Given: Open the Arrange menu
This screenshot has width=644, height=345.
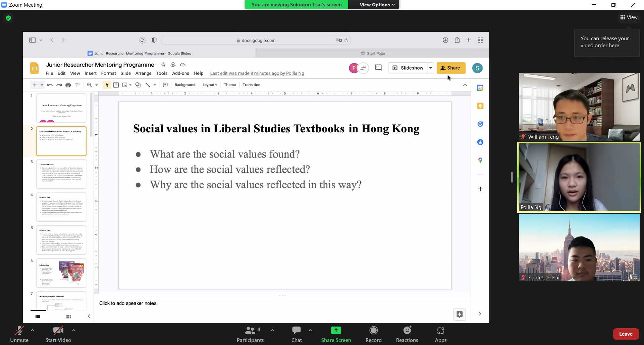Looking at the screenshot, I should (x=143, y=73).
